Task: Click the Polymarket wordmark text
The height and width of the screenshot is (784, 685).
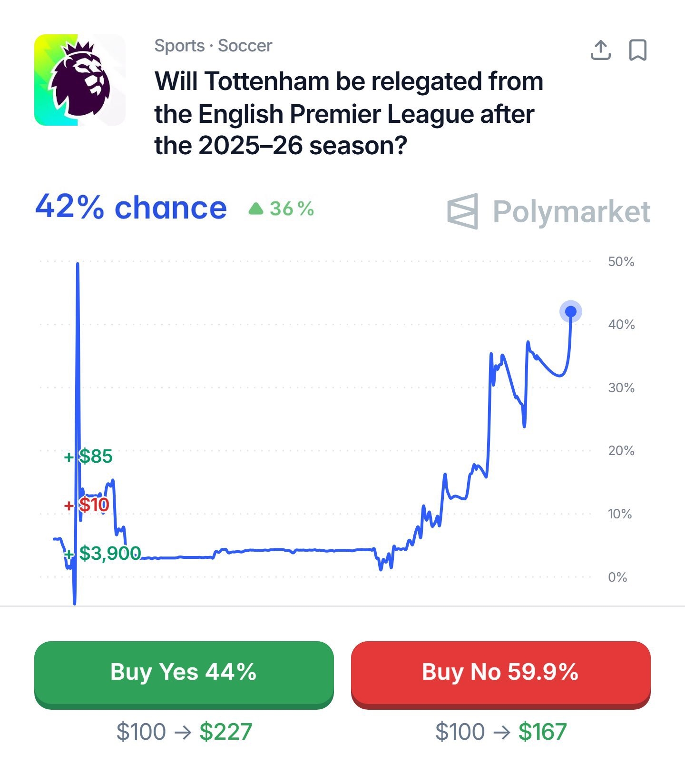Action: click(571, 211)
